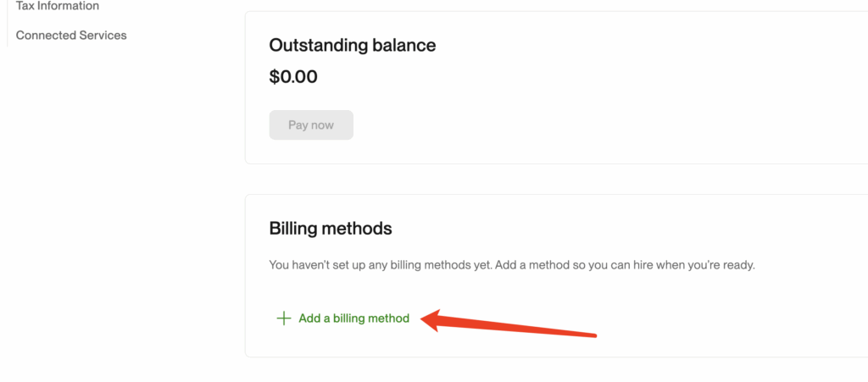Click the sidebar's vertical divider line

point(7,24)
